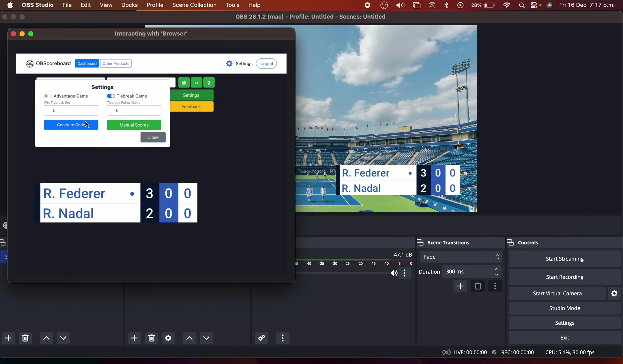
Task: Open virtual camera settings gear
Action: point(614,293)
